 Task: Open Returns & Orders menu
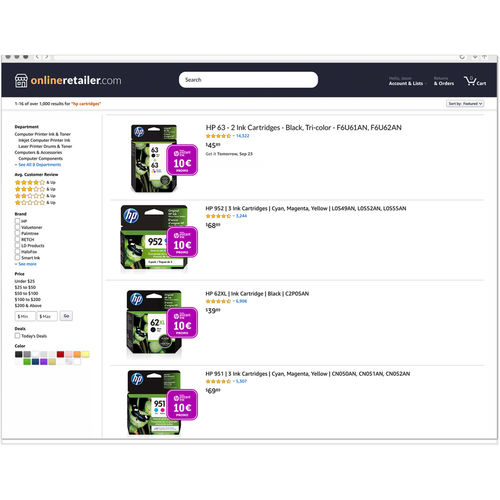point(444,81)
